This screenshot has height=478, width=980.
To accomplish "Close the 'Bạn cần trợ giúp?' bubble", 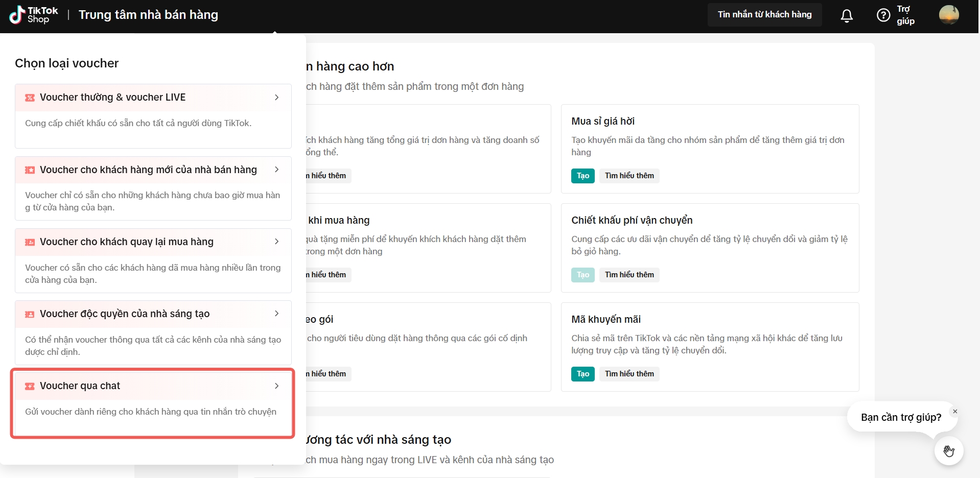I will (x=955, y=411).
